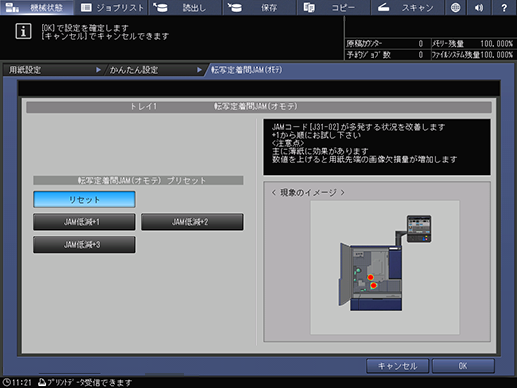
Task: Select the JAM低減+2 preset
Action: pos(192,222)
